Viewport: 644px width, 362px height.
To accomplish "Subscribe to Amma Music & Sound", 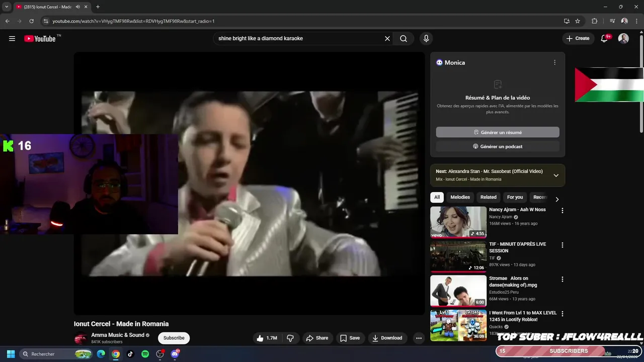I will pyautogui.click(x=174, y=338).
